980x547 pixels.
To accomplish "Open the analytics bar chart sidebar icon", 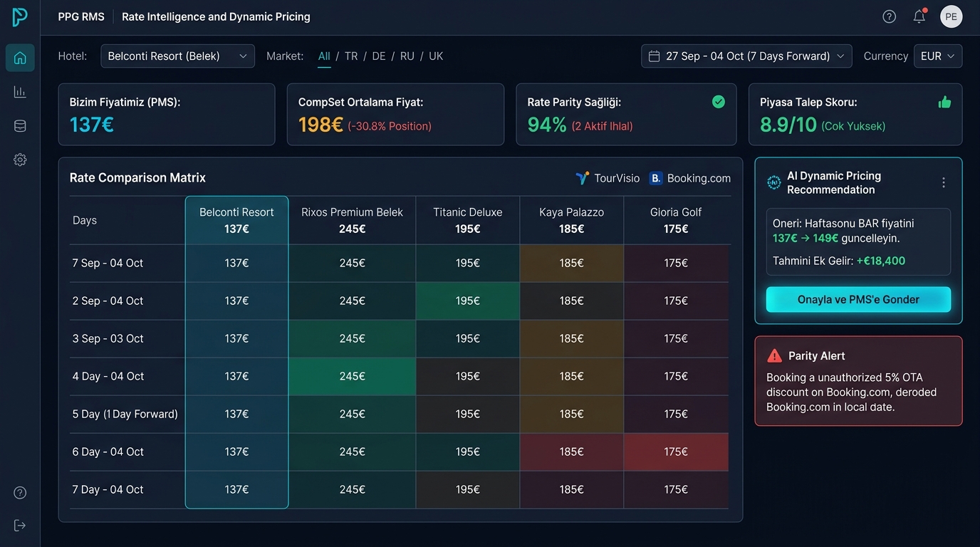I will pyautogui.click(x=20, y=92).
